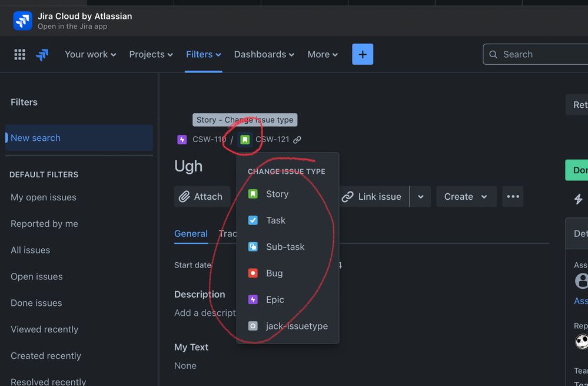Open Created recently filter
588x386 pixels.
click(46, 355)
